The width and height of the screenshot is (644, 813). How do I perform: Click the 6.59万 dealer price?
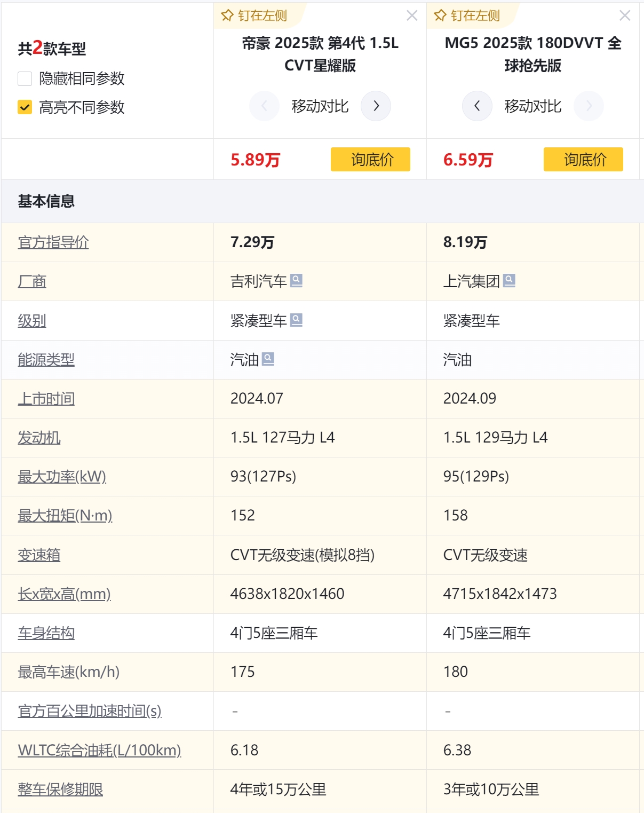tap(468, 160)
